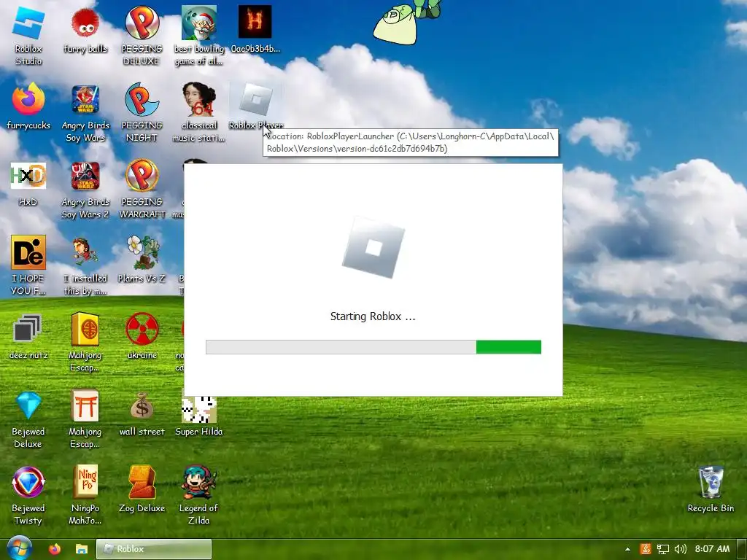Select the 0ac9b3b4b... desktop icon
This screenshot has width=747, height=560.
coord(255,29)
